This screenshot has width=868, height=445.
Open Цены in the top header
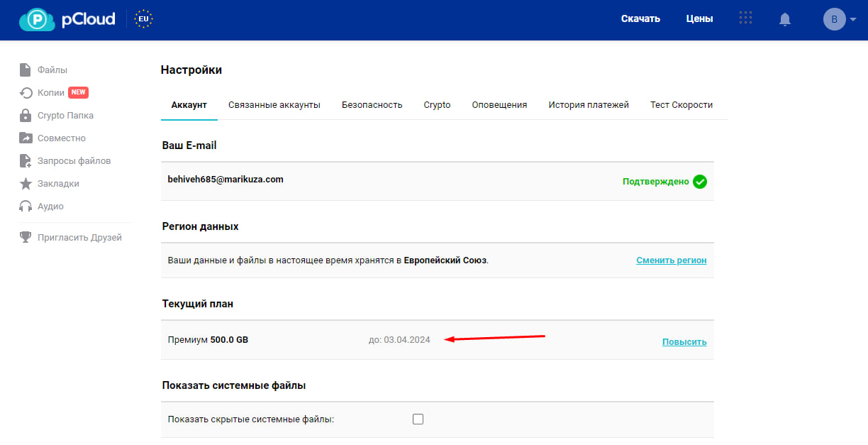click(699, 19)
